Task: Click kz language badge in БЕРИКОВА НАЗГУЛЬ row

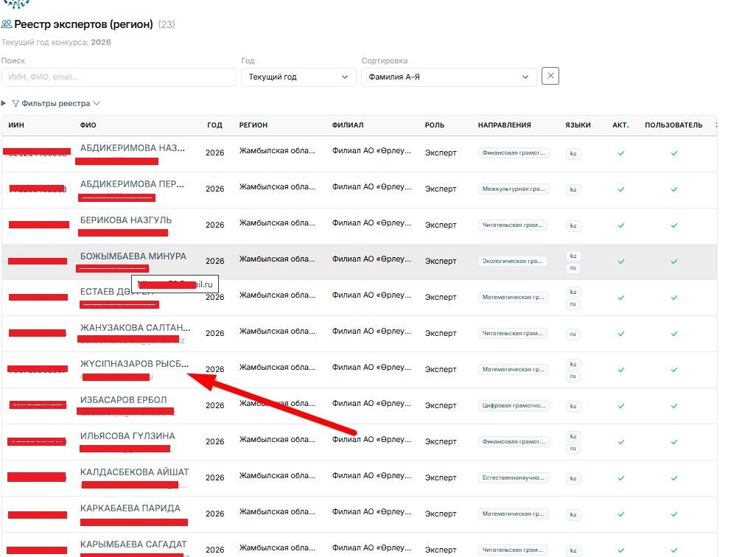Action: pos(573,225)
